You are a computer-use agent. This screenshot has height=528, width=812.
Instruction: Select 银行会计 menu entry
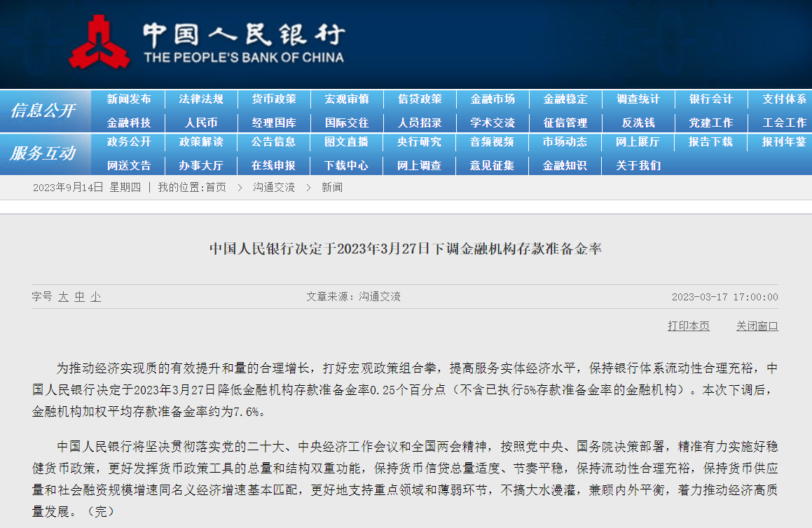[711, 99]
